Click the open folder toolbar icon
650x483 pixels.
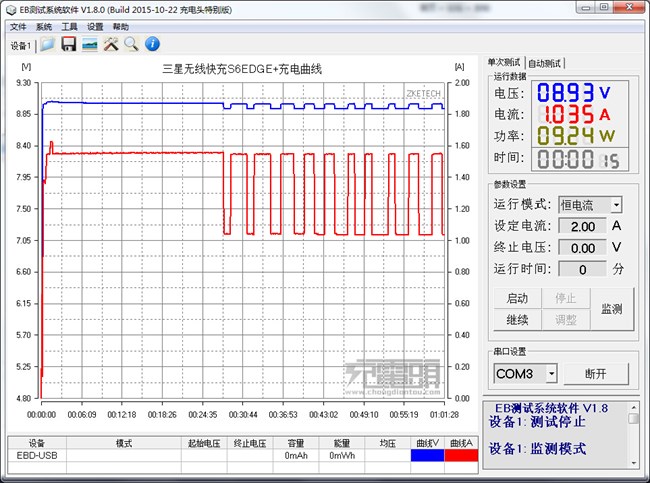coord(47,44)
